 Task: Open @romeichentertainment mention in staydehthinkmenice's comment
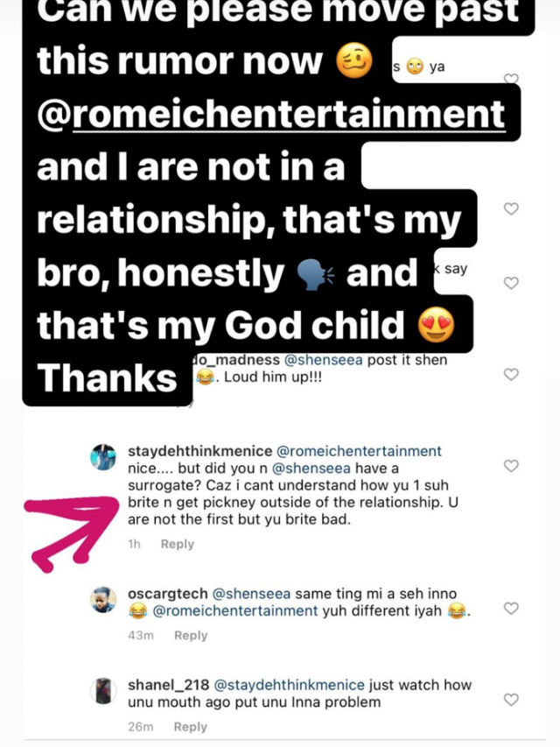coord(359,451)
